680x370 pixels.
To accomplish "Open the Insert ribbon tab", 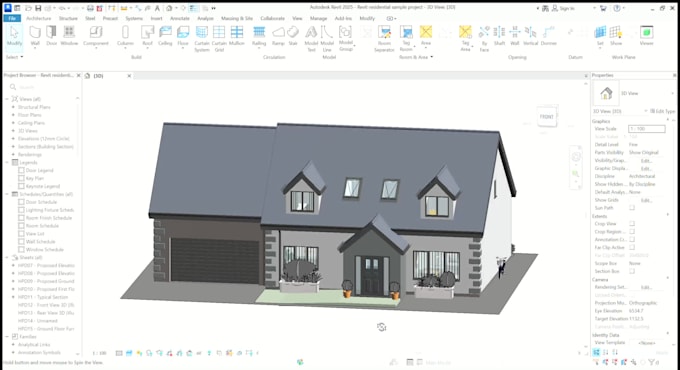I will pyautogui.click(x=156, y=18).
